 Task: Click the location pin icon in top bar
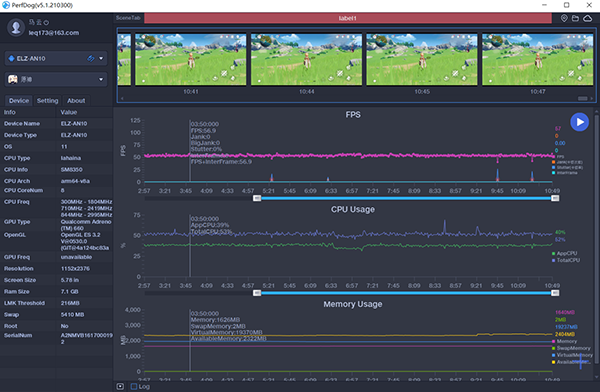click(564, 18)
